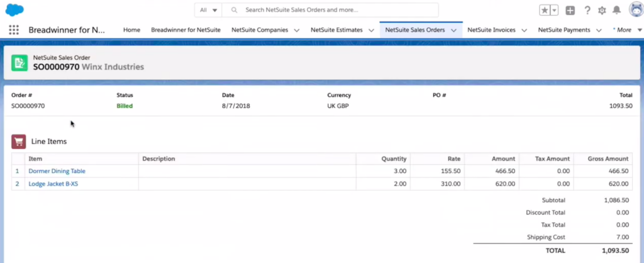Open the More navigation menu
The width and height of the screenshot is (644, 263).
click(x=627, y=30)
